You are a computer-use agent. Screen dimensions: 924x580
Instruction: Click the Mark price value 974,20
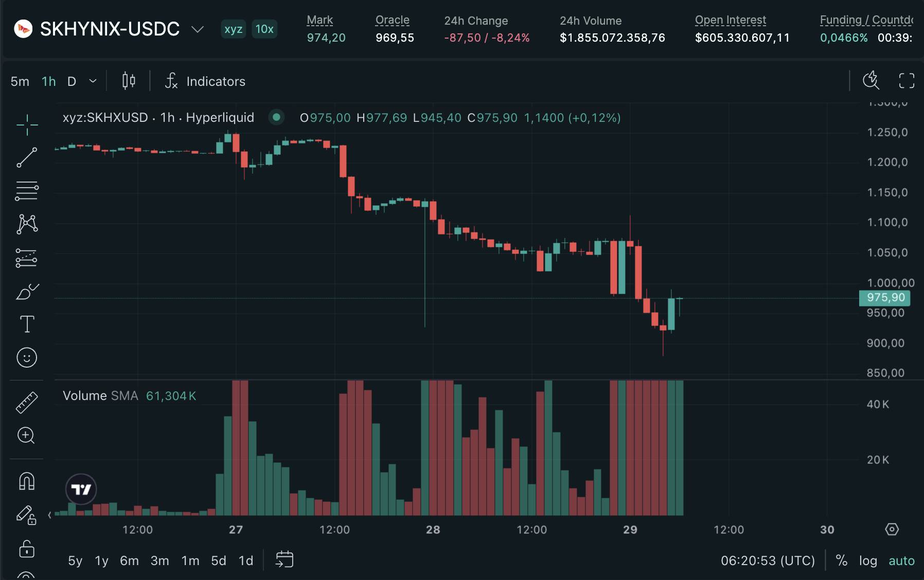[x=326, y=38]
